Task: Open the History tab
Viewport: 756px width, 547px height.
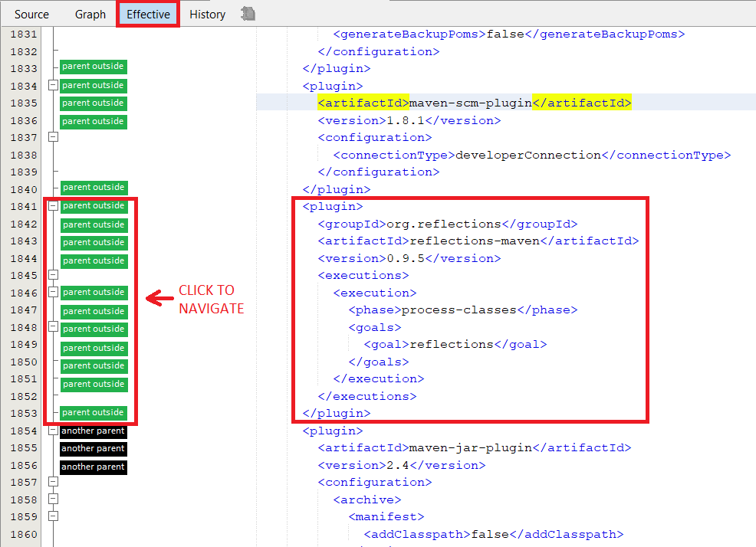Action: [x=207, y=15]
